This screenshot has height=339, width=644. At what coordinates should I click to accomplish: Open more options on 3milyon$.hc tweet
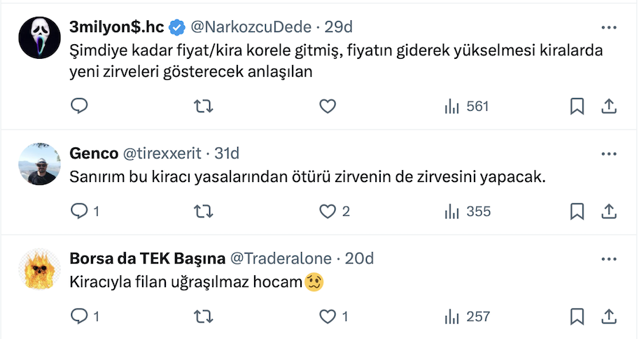click(x=609, y=27)
